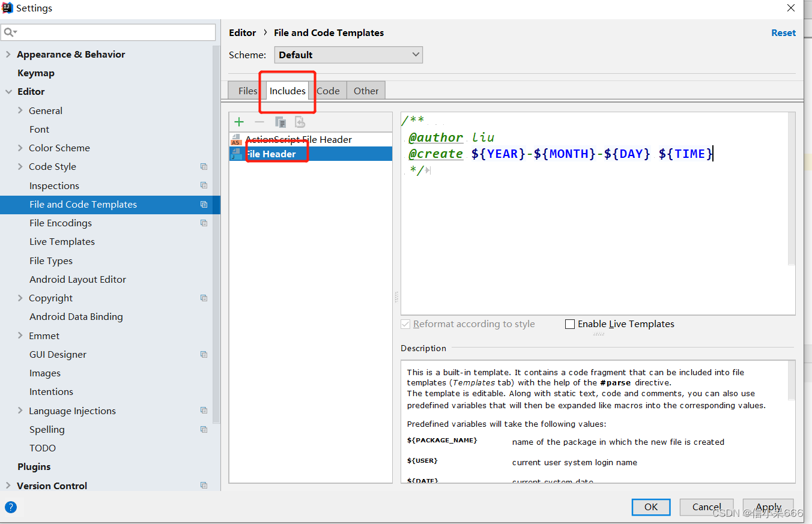Open Font settings

39,129
